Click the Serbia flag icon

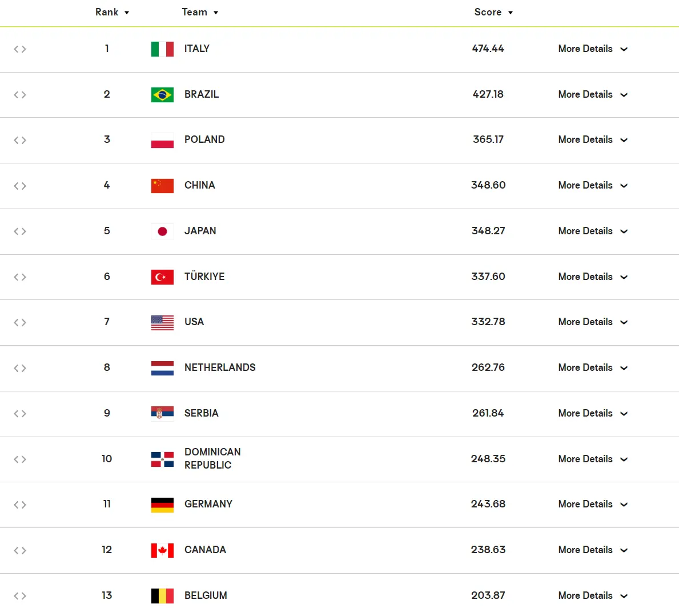[x=162, y=413]
